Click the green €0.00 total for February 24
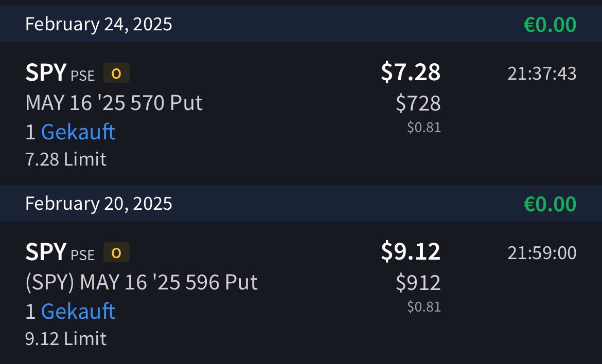This screenshot has height=364, width=602. click(x=550, y=25)
